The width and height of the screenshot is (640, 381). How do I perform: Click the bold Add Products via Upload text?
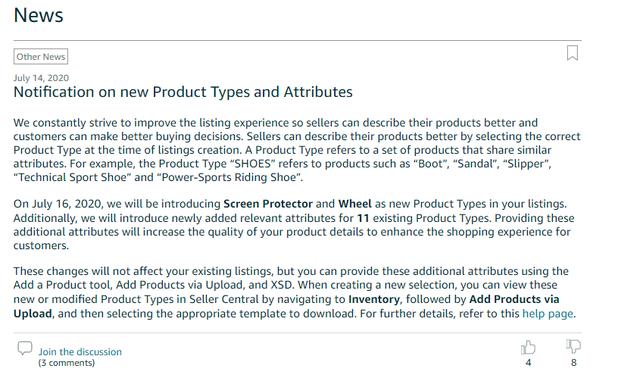click(286, 306)
